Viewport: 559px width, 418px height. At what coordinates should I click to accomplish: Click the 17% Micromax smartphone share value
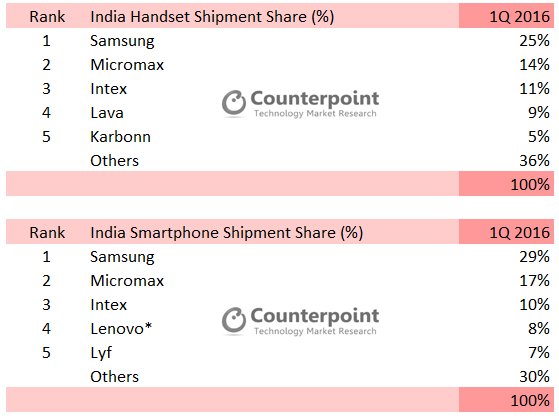(x=534, y=281)
